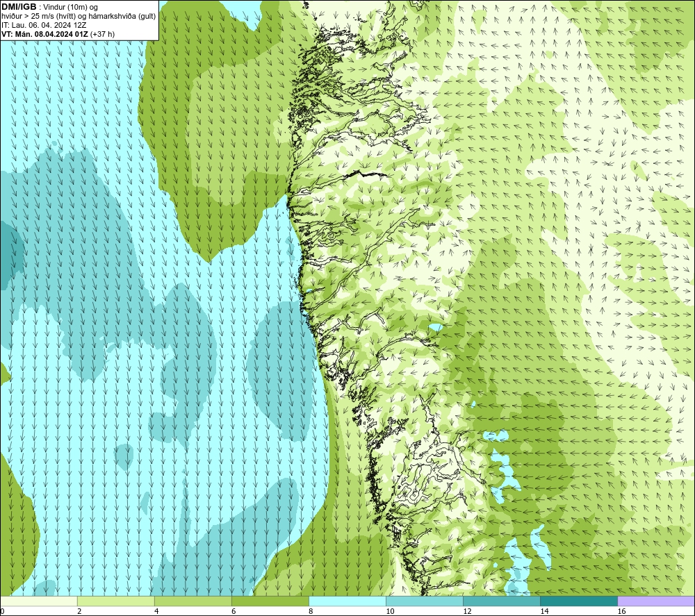Viewport: 695px width, 616px height.
Task: Click the scale label "14"
Action: [x=544, y=612]
